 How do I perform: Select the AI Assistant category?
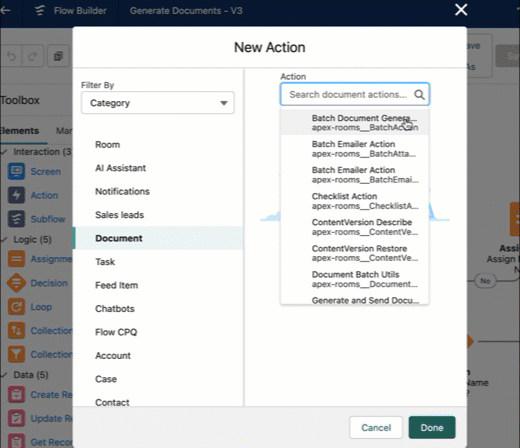[158, 168]
